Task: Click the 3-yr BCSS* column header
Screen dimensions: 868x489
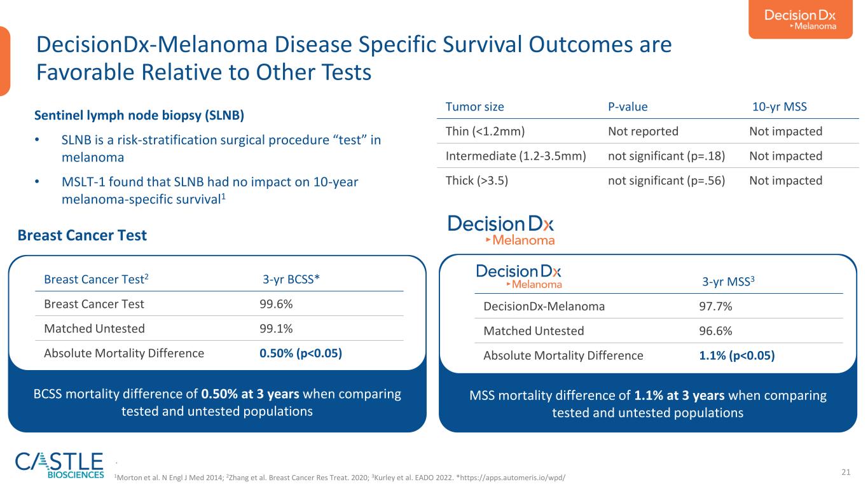Action: 291,279
